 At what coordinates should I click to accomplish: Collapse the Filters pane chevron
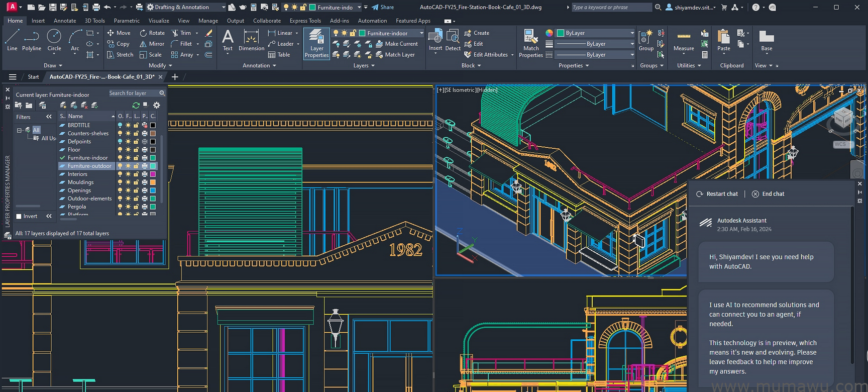click(49, 117)
